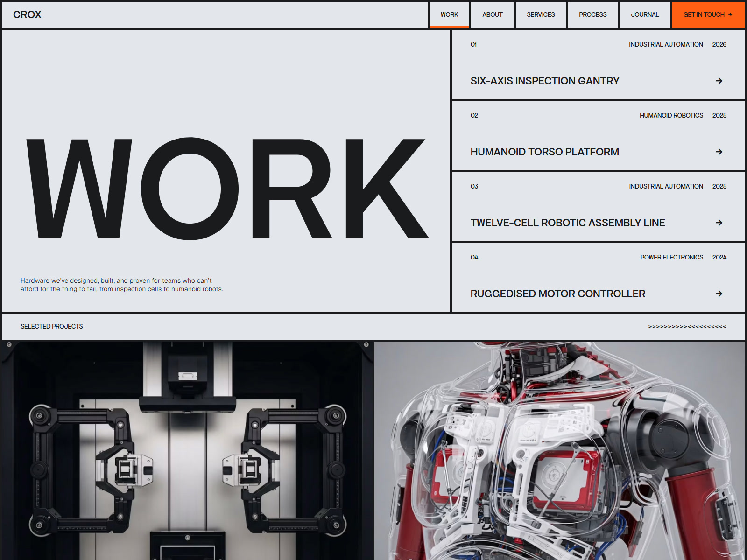Click the year '2026' label

click(x=719, y=44)
